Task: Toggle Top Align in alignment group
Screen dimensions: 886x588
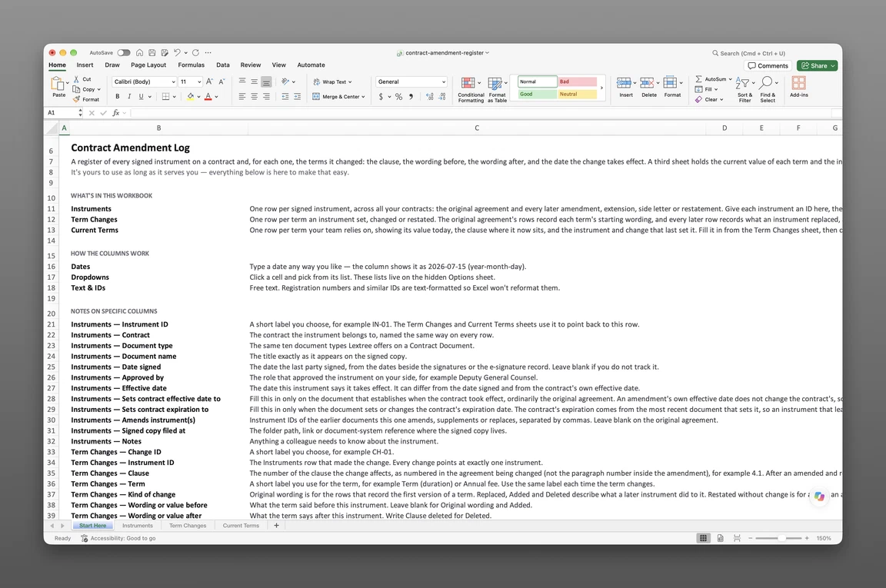Action: 241,81
